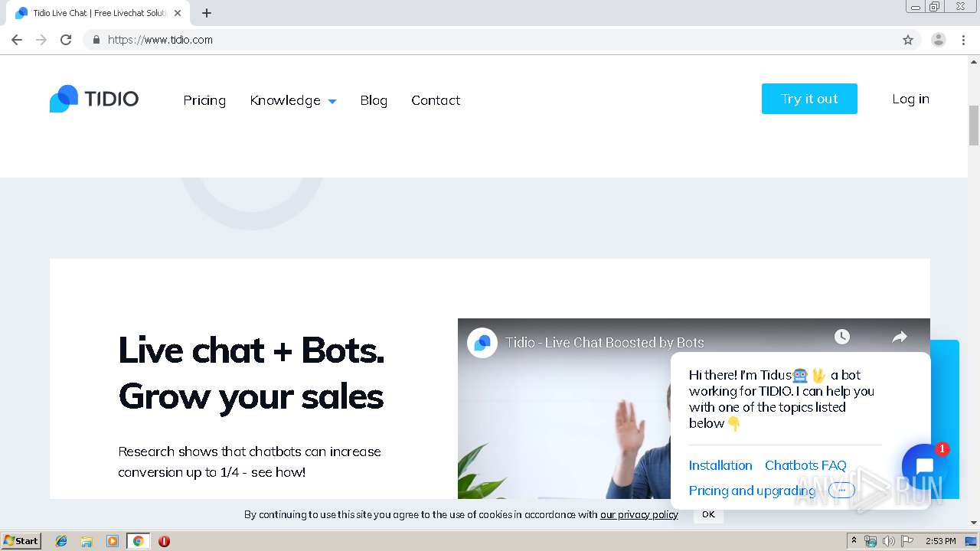The image size is (980, 551).
Task: Click the scrollbar down arrow
Action: click(974, 523)
